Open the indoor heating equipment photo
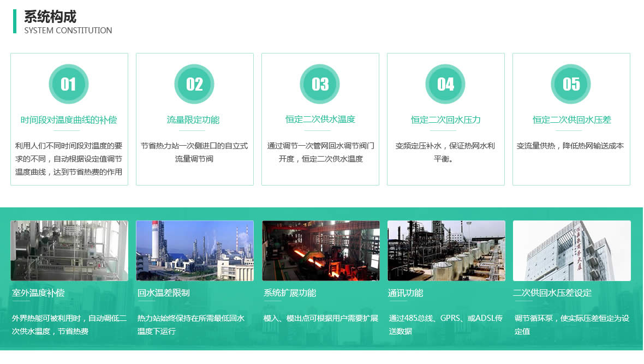The width and height of the screenshot is (644, 364). (x=69, y=250)
